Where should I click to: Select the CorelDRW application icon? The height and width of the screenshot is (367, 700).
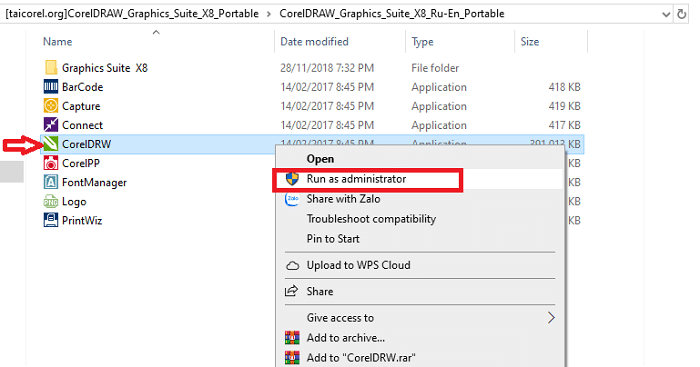point(50,144)
